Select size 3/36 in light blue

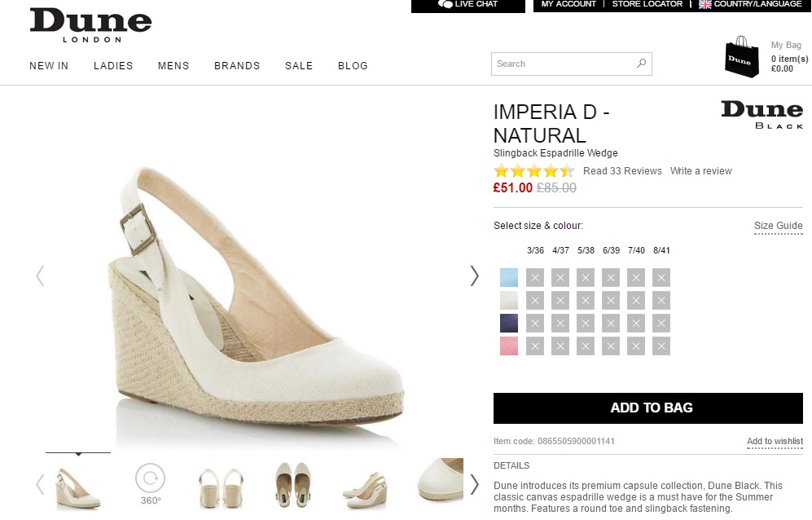pyautogui.click(x=535, y=278)
